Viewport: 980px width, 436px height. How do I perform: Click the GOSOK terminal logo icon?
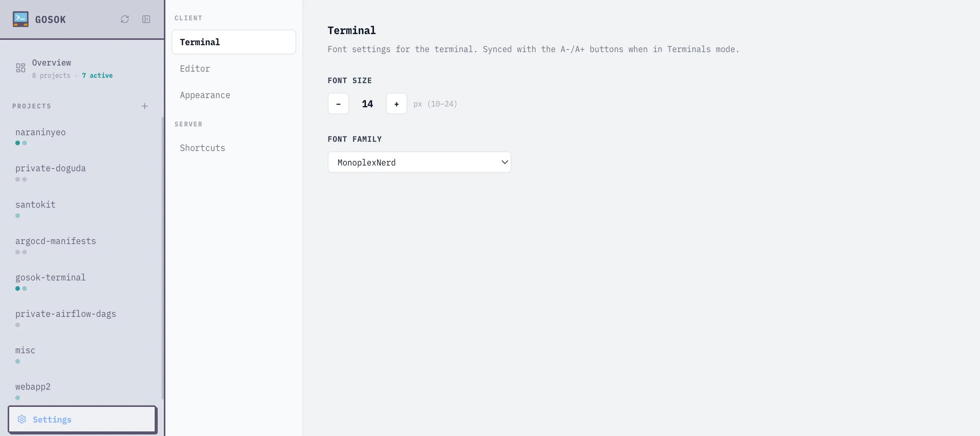20,19
